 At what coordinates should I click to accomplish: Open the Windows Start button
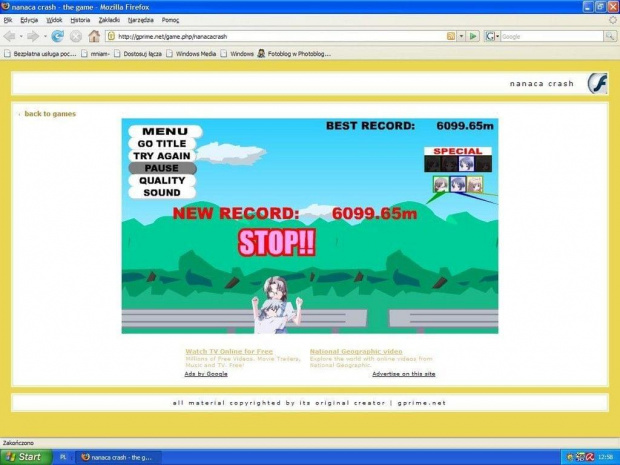[26, 457]
